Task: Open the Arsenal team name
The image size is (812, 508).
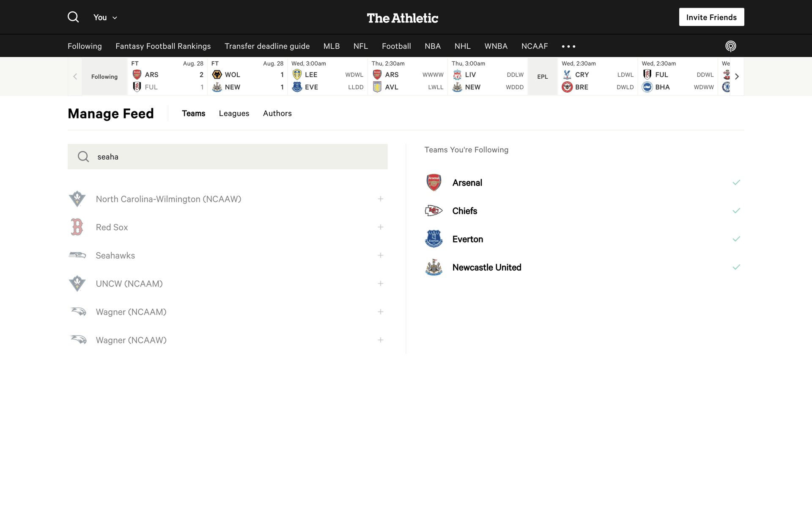Action: pos(467,183)
